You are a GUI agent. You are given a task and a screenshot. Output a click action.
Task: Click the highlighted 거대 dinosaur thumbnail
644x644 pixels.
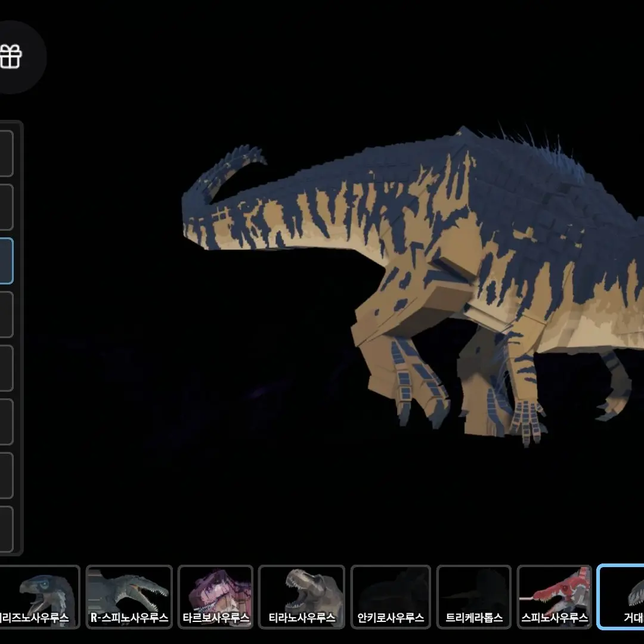point(621,596)
